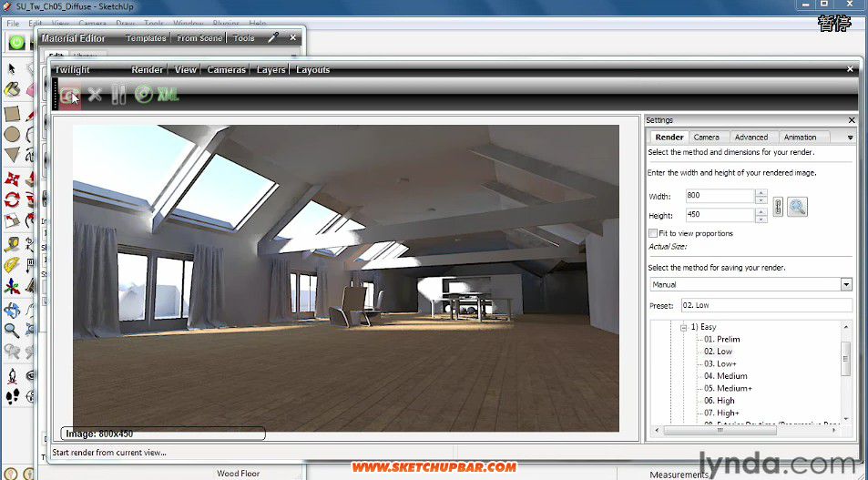Switch to the Advanced settings tab
The width and height of the screenshot is (868, 480).
click(751, 138)
